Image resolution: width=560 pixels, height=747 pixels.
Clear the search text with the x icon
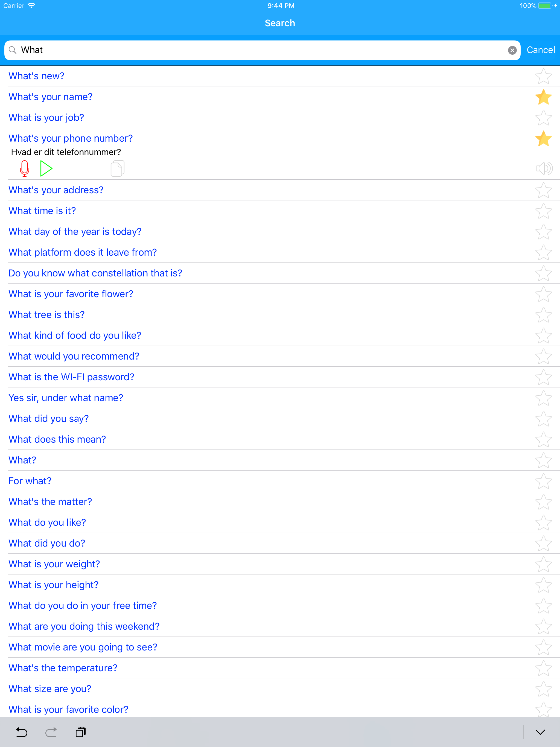point(512,50)
